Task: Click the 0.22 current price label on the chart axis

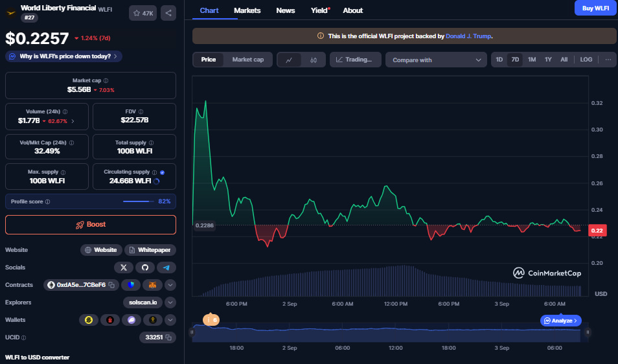Action: point(597,231)
